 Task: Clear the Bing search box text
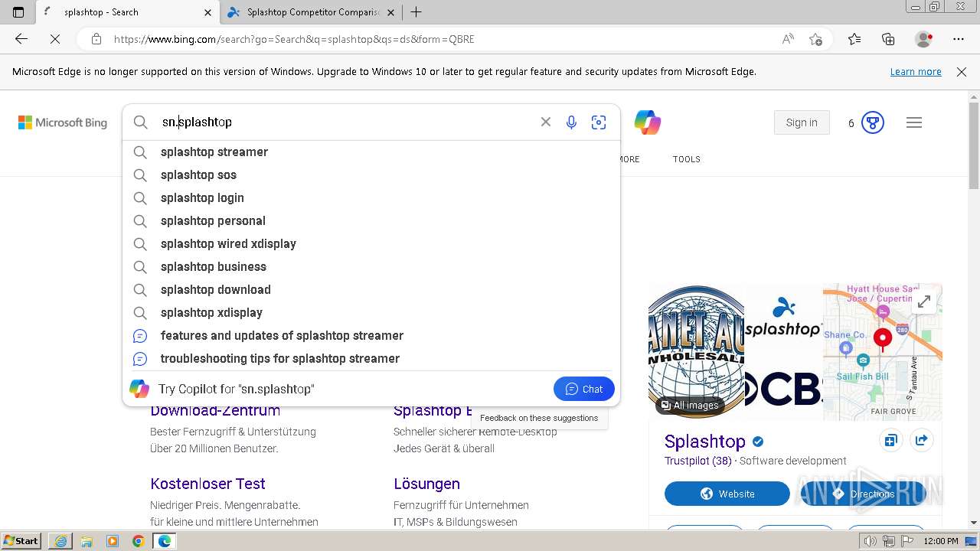point(546,122)
